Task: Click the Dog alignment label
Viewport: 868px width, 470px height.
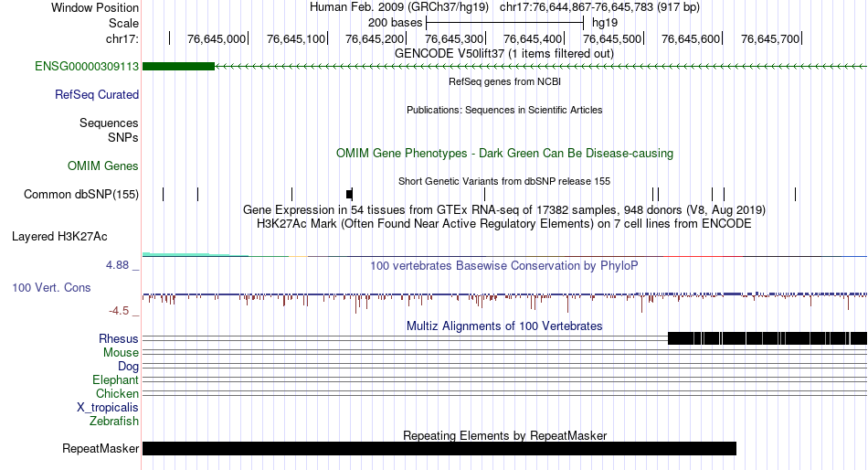Action: point(128,367)
